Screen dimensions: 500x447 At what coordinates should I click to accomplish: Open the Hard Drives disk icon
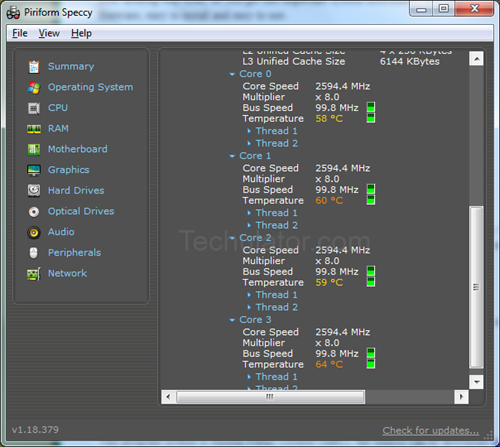pyautogui.click(x=34, y=191)
